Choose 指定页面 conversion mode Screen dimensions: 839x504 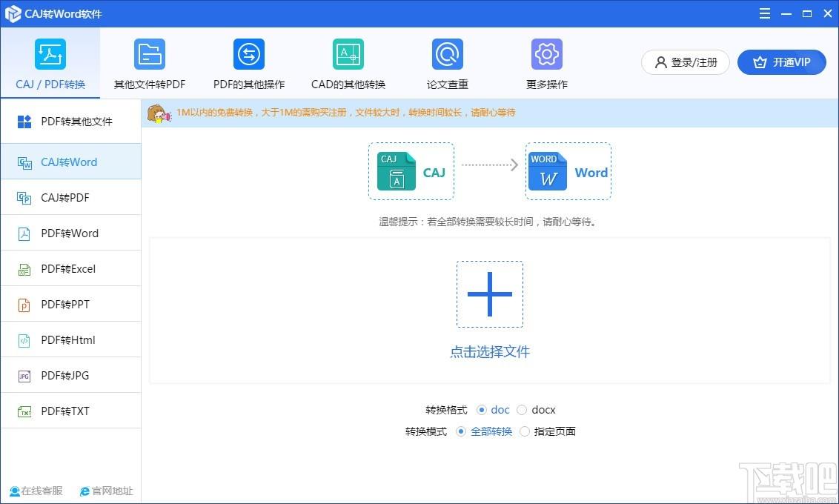point(525,431)
